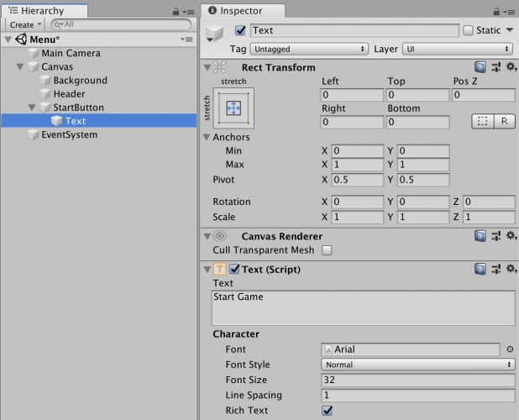
Task: Toggle the Text object active checkbox
Action: 241,30
